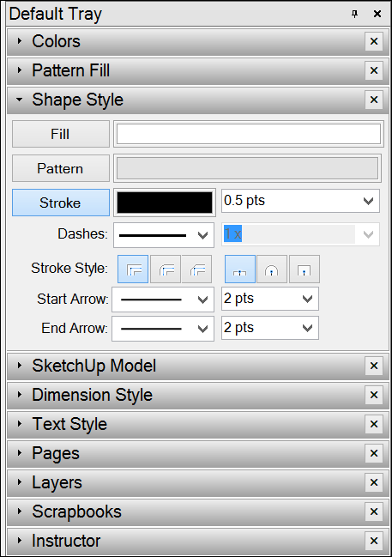392x557 pixels.
Task: Open the stroke width 0.5 pts dropdown
Action: click(x=300, y=201)
